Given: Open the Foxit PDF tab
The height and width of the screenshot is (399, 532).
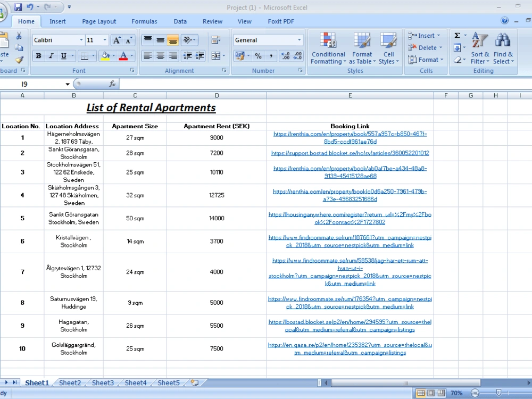Looking at the screenshot, I should [x=281, y=21].
